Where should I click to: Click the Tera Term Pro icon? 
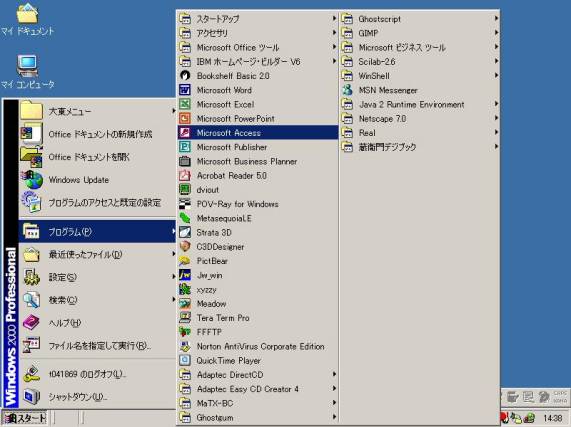point(185,318)
